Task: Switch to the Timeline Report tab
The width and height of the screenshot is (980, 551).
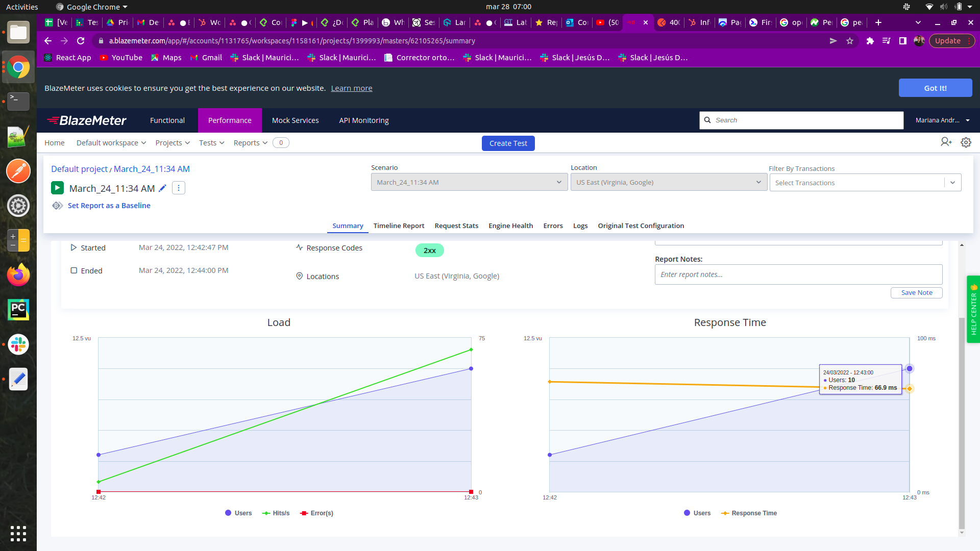Action: [399, 226]
